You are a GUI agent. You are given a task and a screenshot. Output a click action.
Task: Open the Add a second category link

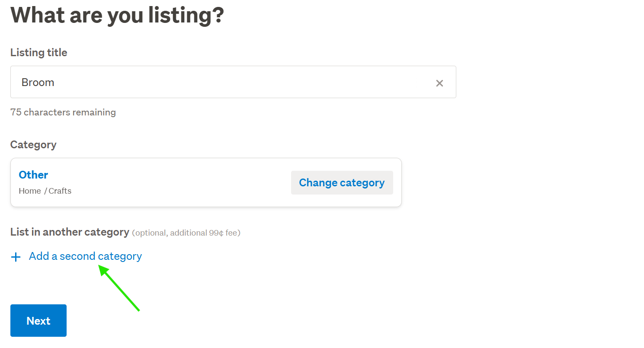pos(85,256)
